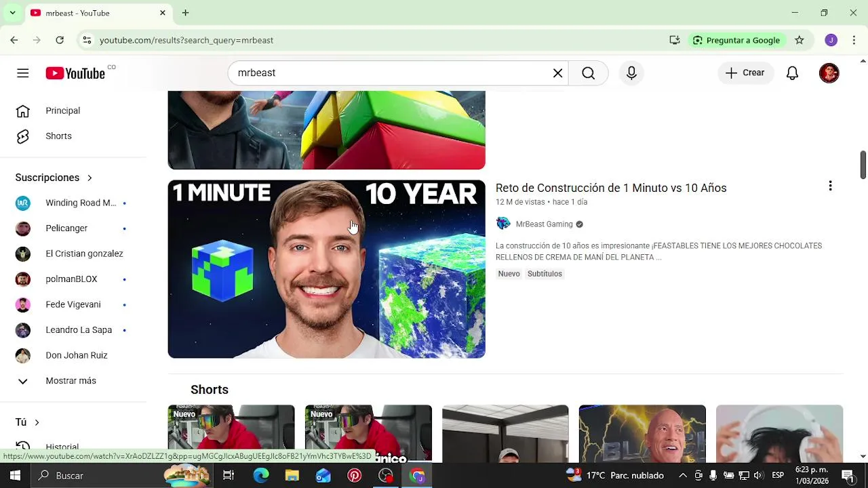Go back with browser back arrow
Viewport: 868px width, 488px height.
14,40
